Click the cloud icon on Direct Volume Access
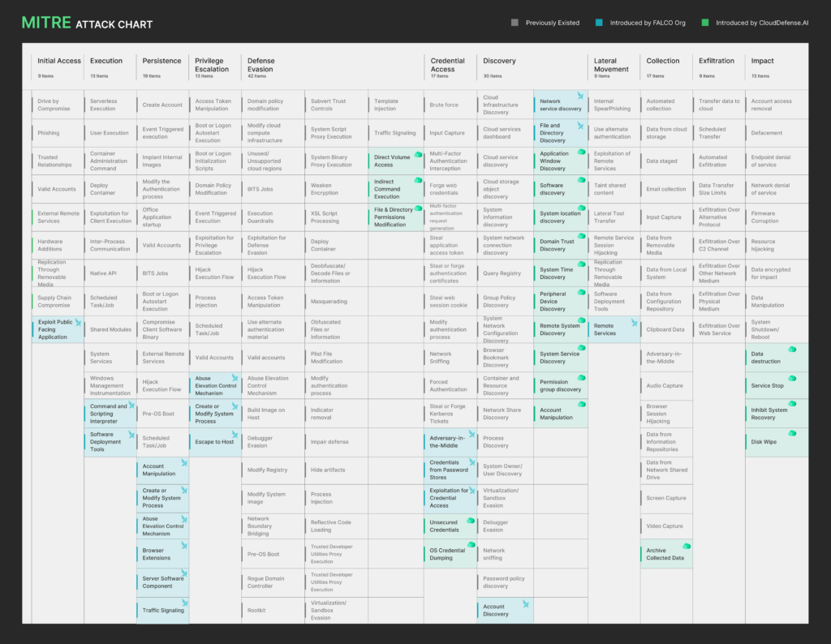 (x=419, y=154)
